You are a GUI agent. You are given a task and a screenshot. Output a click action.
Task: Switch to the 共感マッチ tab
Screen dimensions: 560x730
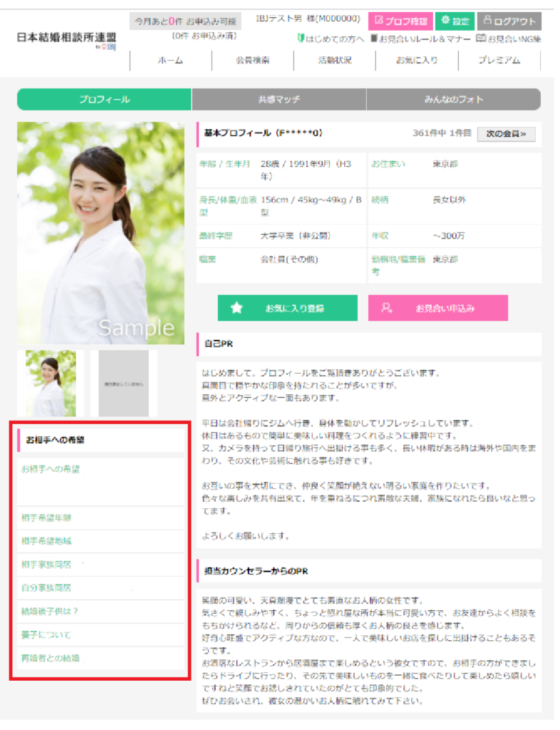pyautogui.click(x=279, y=100)
